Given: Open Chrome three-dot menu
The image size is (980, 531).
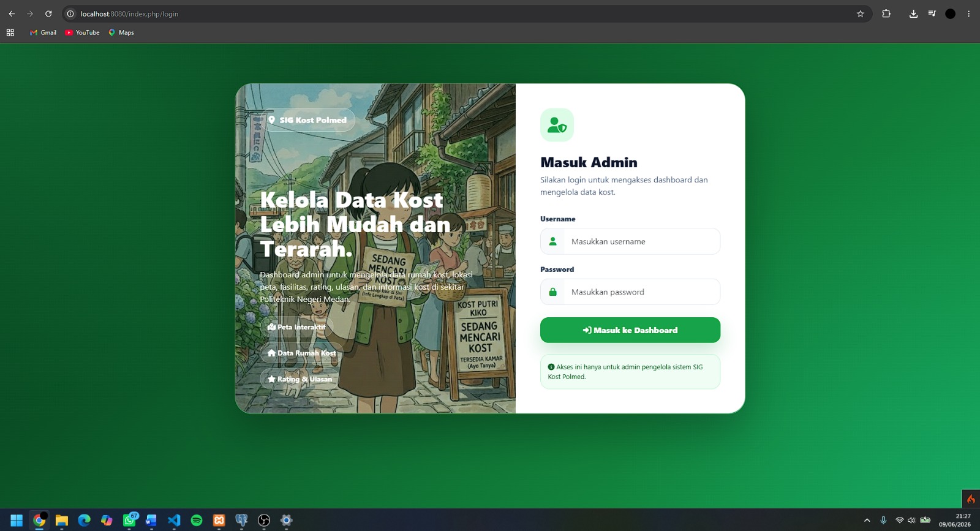Looking at the screenshot, I should pyautogui.click(x=968, y=13).
